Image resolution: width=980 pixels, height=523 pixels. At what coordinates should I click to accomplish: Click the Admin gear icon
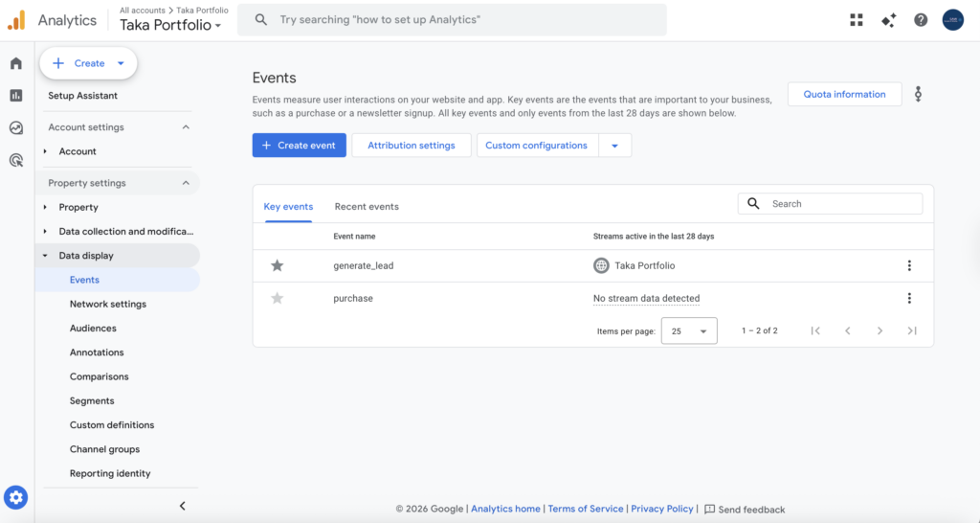tap(15, 497)
